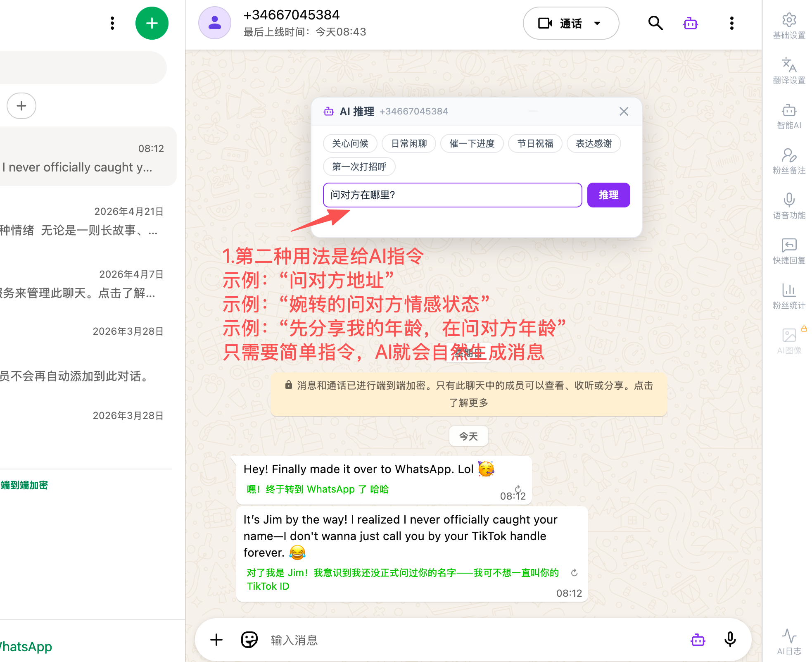Open chat list three-dot menu

coord(112,23)
